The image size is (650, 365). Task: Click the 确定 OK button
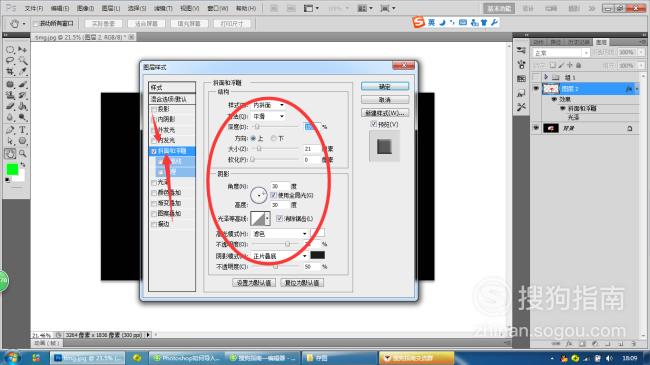(x=385, y=86)
